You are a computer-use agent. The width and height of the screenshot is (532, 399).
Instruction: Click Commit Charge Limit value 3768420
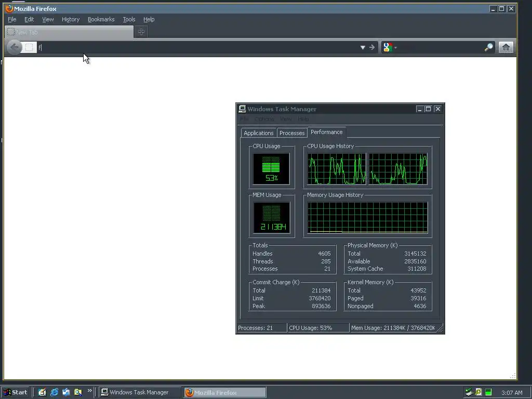point(320,298)
